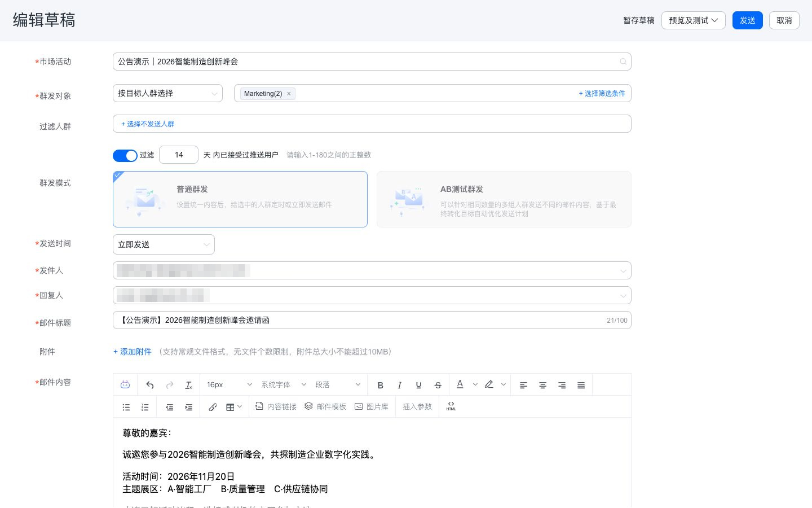
Task: Insert a numbered list
Action: pyautogui.click(x=145, y=407)
